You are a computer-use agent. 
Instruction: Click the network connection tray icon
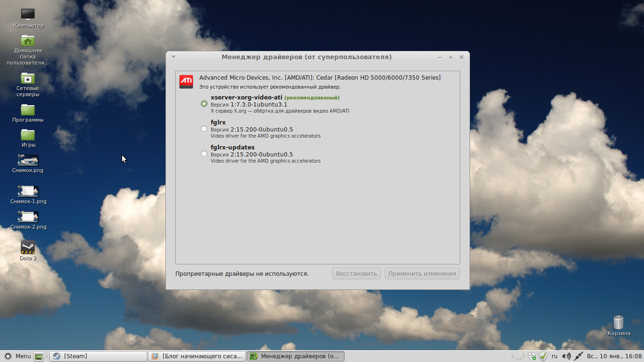(578, 356)
